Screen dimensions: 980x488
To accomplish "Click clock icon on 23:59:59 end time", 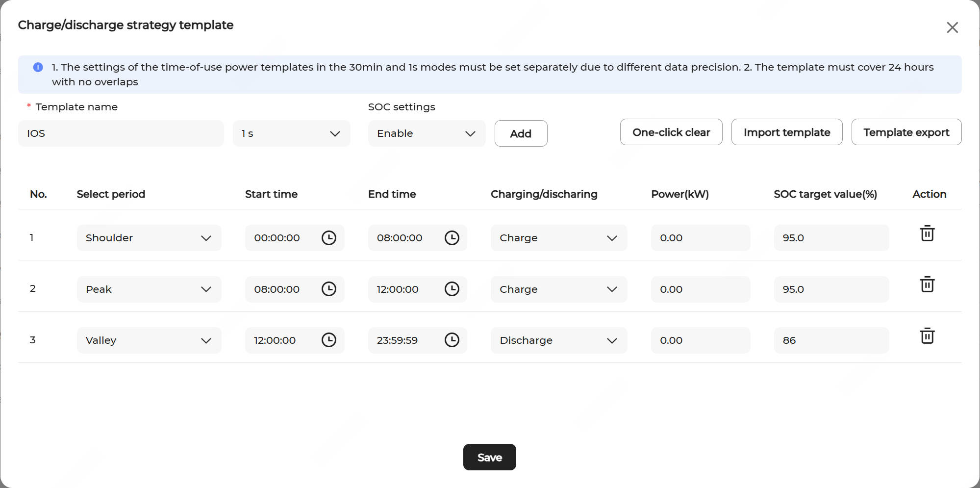I will 452,340.
